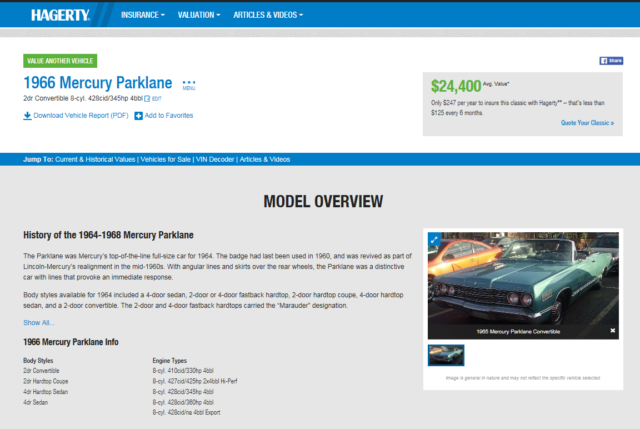This screenshot has width=640, height=429.
Task: Open the three-dot Menu icon beside the title
Action: [x=189, y=85]
